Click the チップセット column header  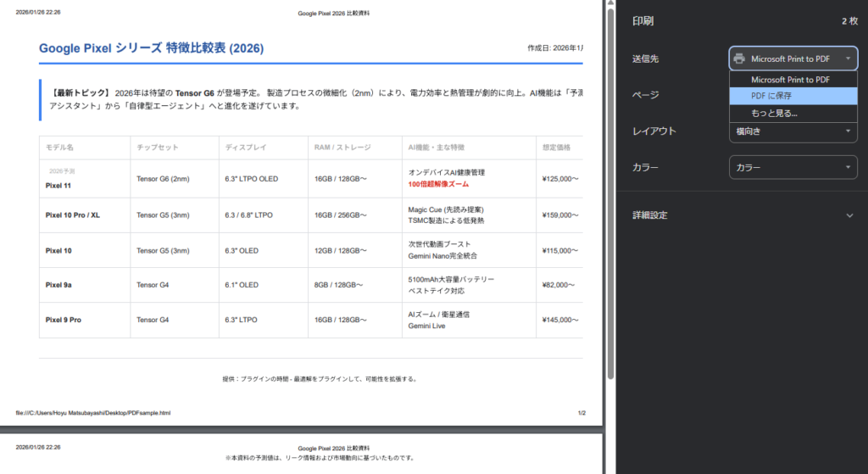click(158, 148)
